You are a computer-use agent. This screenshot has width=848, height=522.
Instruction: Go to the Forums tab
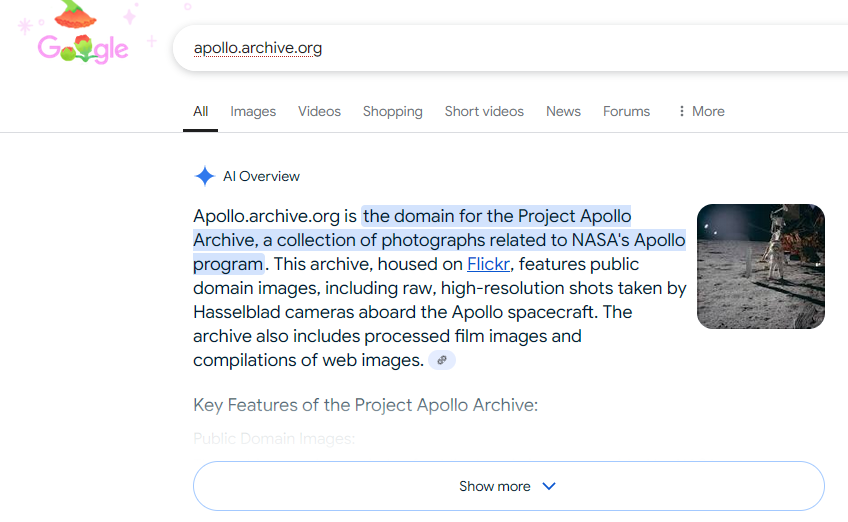[x=626, y=111]
